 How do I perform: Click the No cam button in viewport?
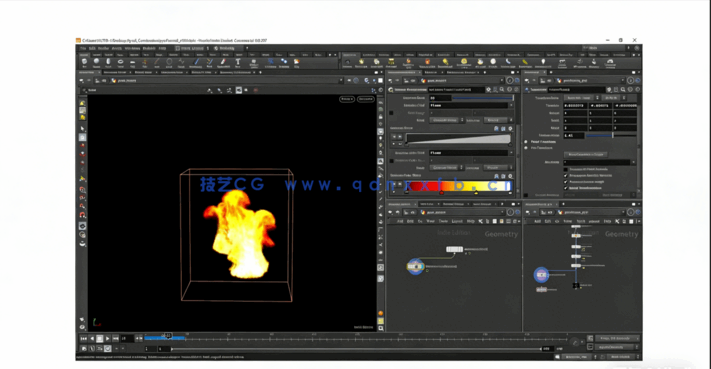point(365,99)
